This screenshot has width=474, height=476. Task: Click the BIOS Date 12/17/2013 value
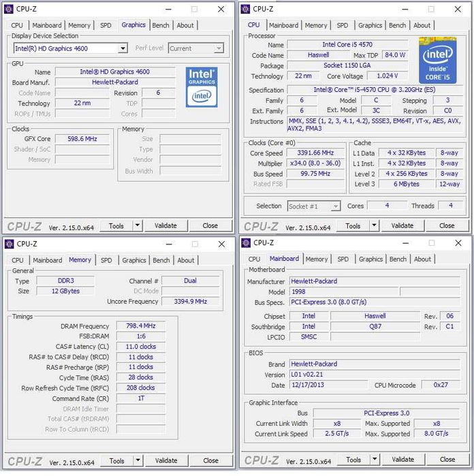328,385
